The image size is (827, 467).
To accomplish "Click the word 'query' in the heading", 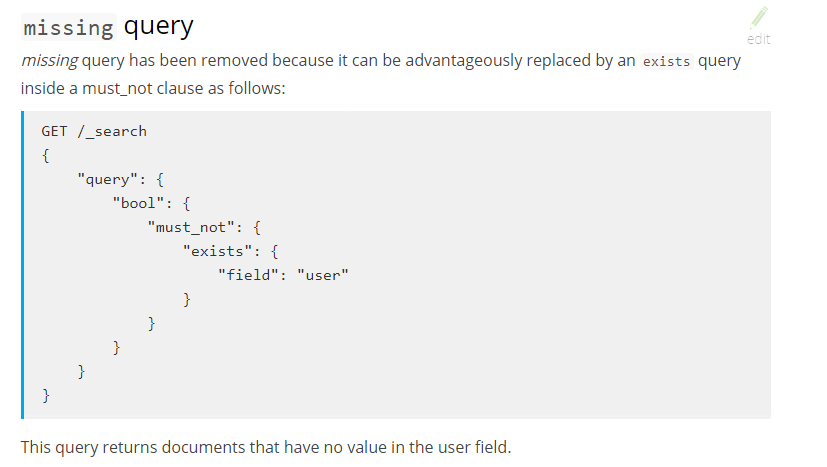I will [159, 26].
